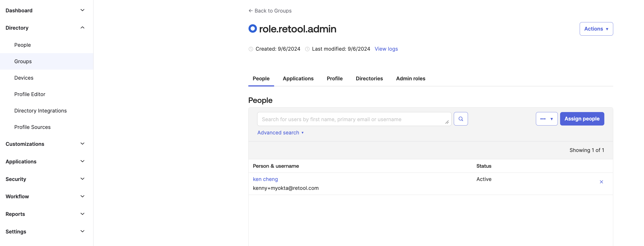This screenshot has width=644, height=246.
Task: Go to People in the sidebar
Action: point(23,45)
